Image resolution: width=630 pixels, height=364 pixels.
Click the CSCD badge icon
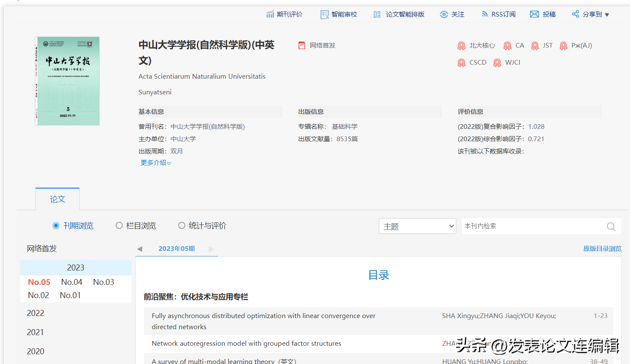coord(461,63)
